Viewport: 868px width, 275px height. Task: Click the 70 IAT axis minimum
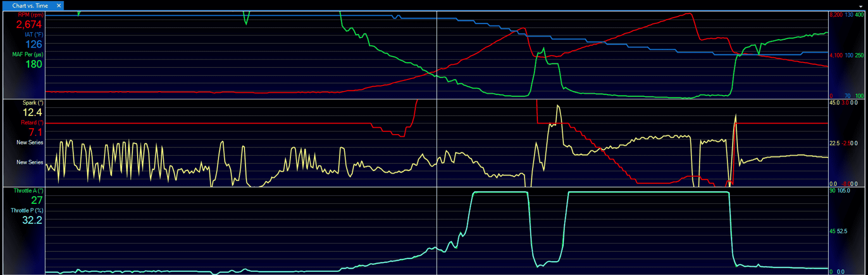[847, 96]
